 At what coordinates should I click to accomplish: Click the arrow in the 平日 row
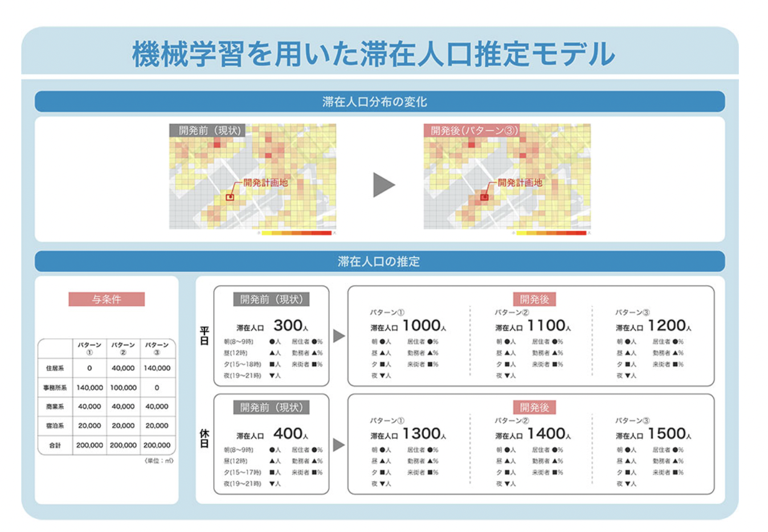point(338,335)
